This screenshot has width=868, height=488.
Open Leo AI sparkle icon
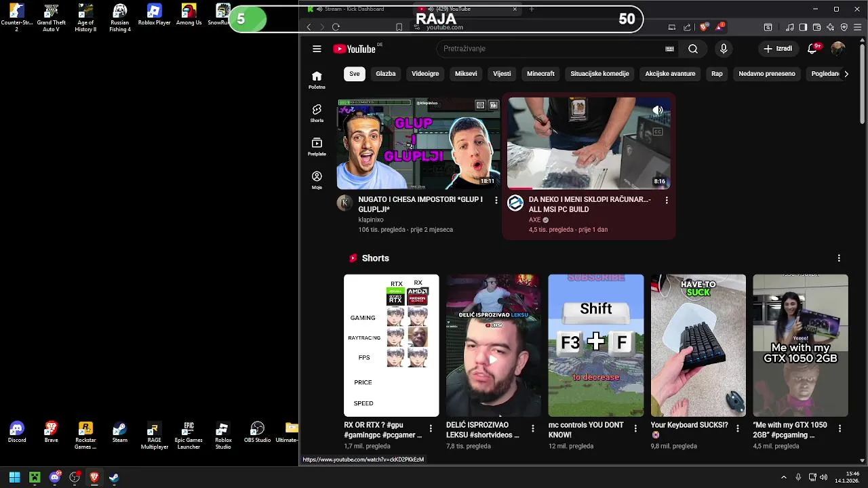point(830,27)
